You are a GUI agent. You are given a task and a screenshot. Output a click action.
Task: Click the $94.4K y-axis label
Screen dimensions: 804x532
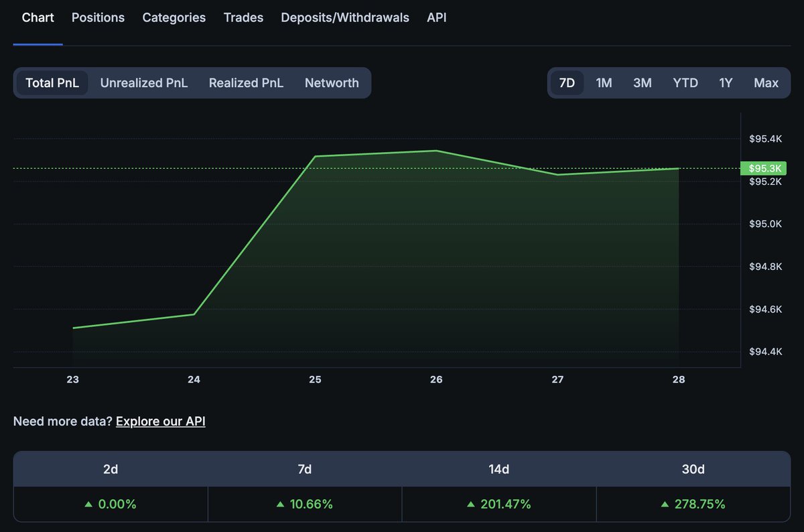coord(766,352)
